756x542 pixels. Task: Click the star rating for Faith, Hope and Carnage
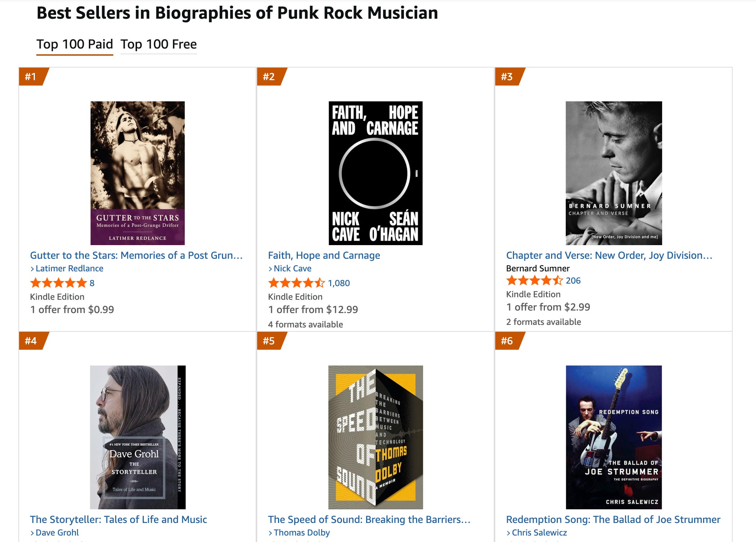click(x=297, y=283)
